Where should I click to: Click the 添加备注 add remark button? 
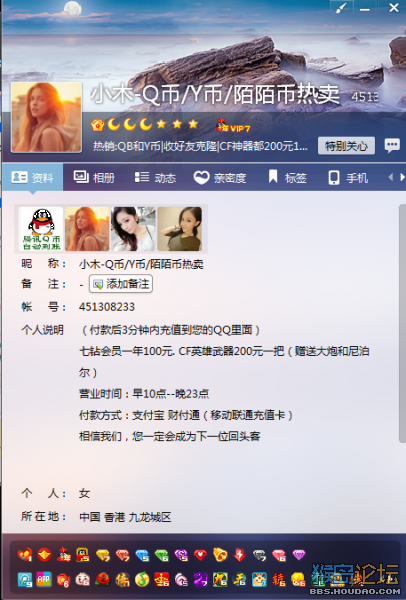click(121, 284)
